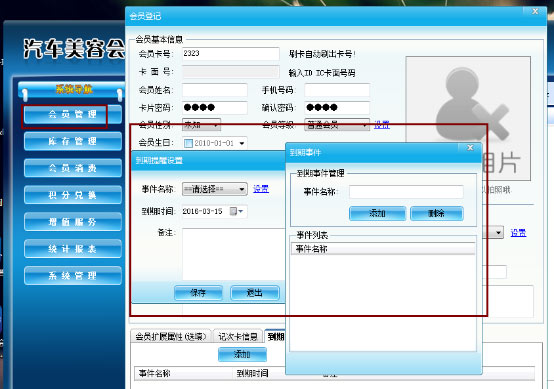Click 事件名称 input in 到期事件 dialog
Image resolution: width=554 pixels, height=389 pixels.
[406, 192]
